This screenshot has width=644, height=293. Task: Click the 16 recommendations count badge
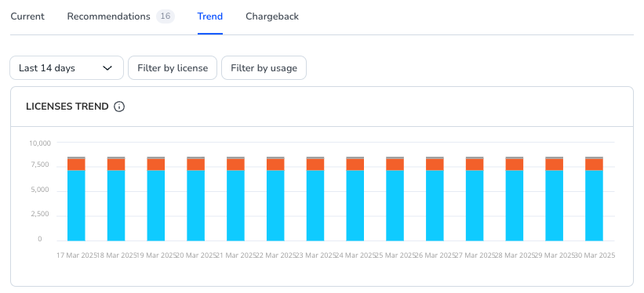click(166, 16)
